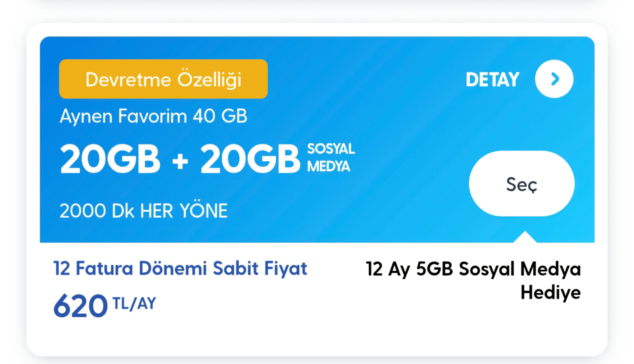Click the 2000 Dk HER YÖNE text
Screen dimensions: 634x364
(143, 211)
